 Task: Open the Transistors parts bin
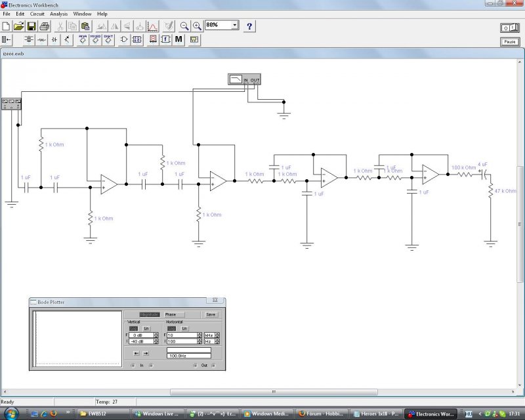67,39
